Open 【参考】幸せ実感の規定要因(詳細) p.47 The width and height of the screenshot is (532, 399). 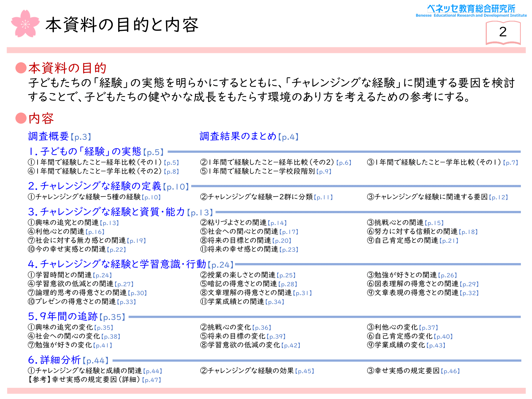95,380
